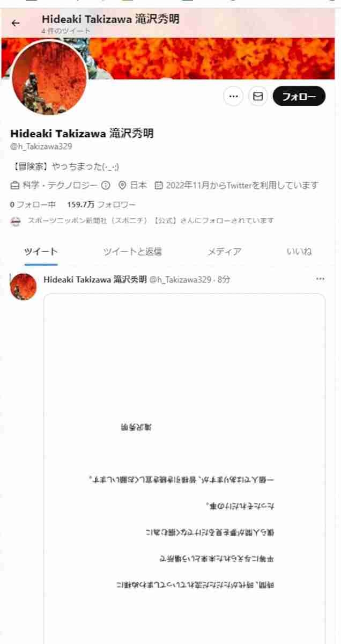Open the large round profile avatar

[49, 77]
